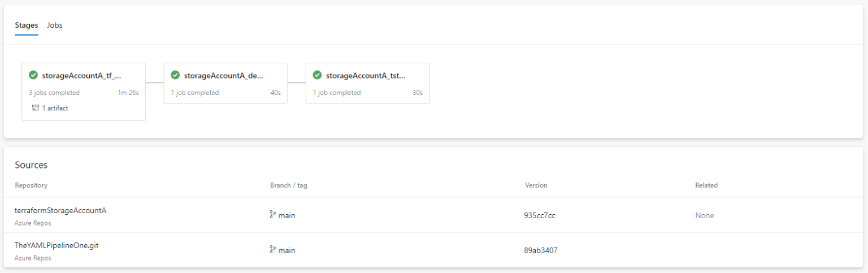The height and width of the screenshot is (273, 868).
Task: Click branch icon next to terraformStorageAccountA main
Action: click(273, 215)
